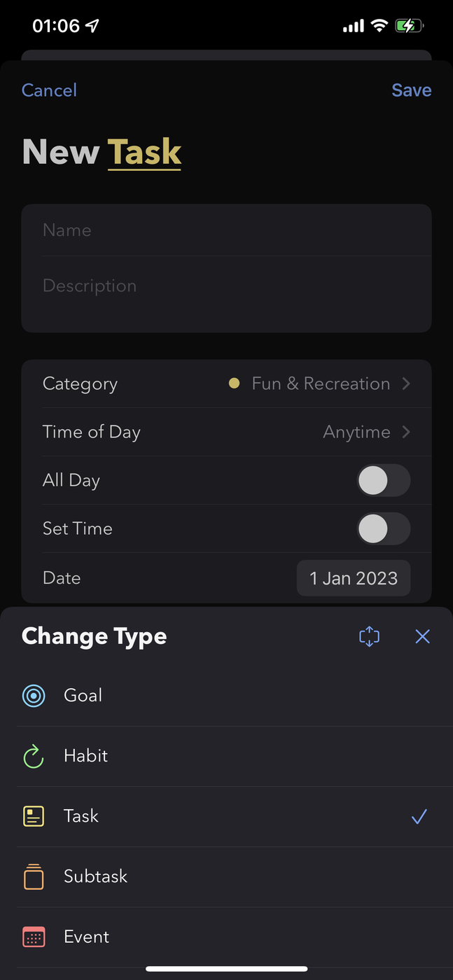Select Event as the item type
Image resolution: width=453 pixels, height=980 pixels.
click(x=87, y=937)
